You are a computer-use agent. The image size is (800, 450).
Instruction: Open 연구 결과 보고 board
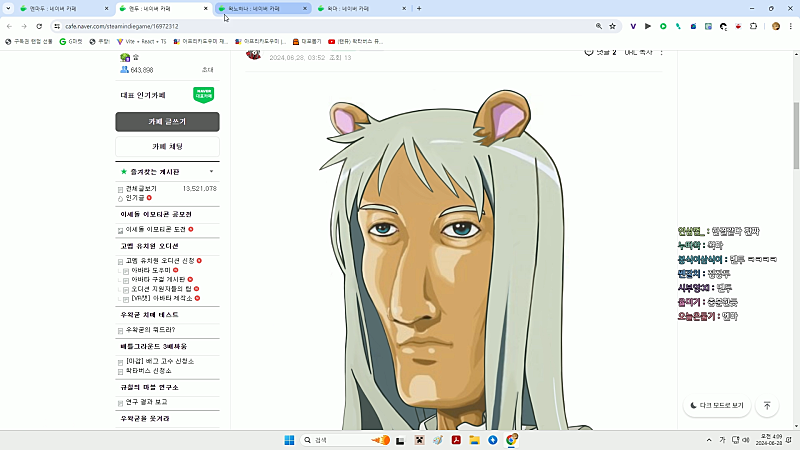click(x=146, y=402)
